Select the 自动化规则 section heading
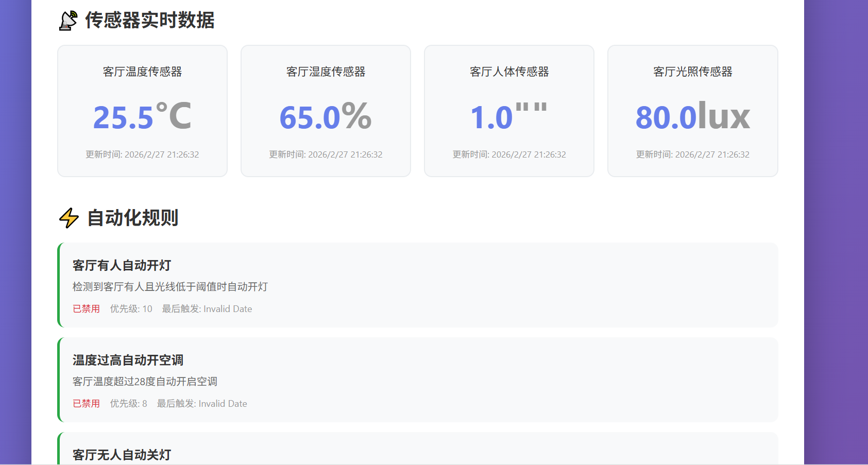Screen dimensions: 868x465 133,218
